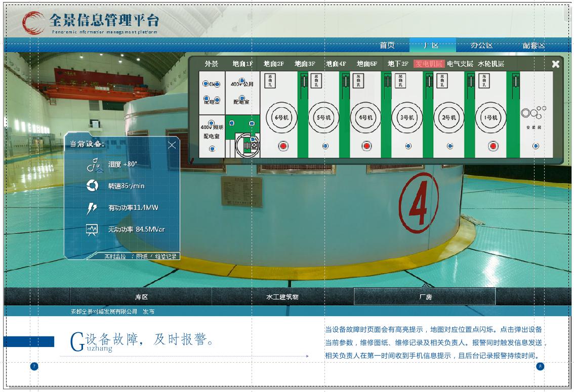The image size is (574, 392).
Task: Click the 有功功率11.4MW reading
Action: [x=133, y=208]
